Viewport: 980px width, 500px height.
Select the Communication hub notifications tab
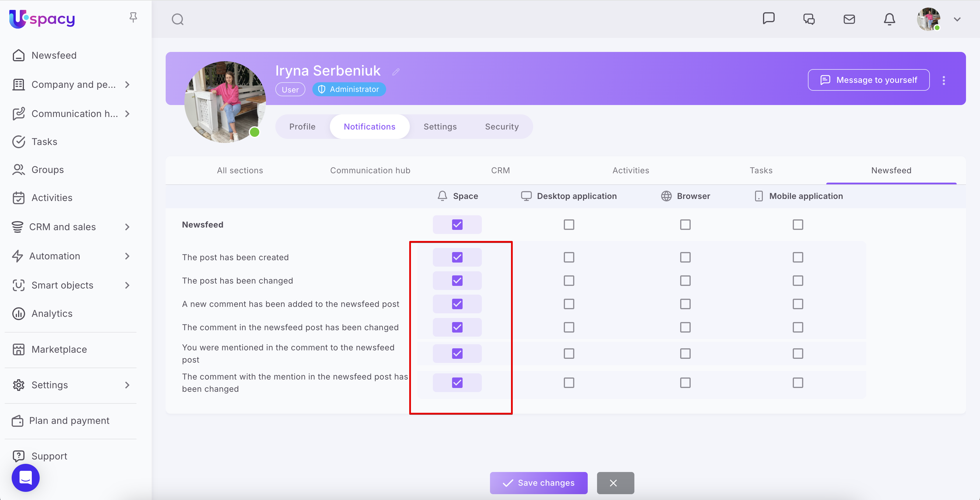pyautogui.click(x=370, y=170)
